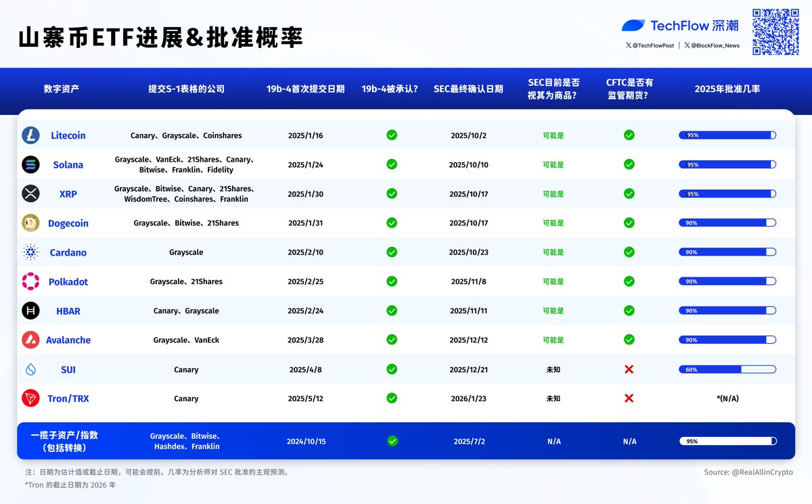Viewport: 812px width, 504px height.
Task: Click SUI's 60% approval bar
Action: coord(727,369)
